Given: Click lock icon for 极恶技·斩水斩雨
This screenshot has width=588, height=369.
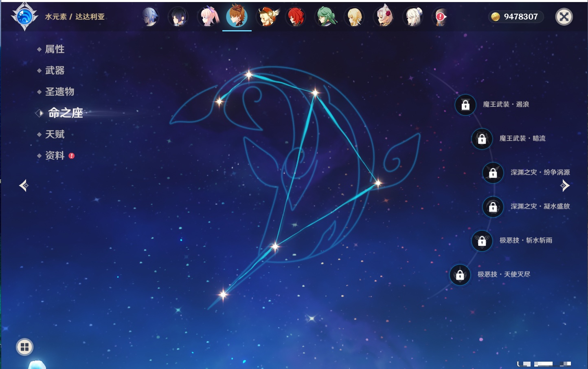Looking at the screenshot, I should 482,241.
